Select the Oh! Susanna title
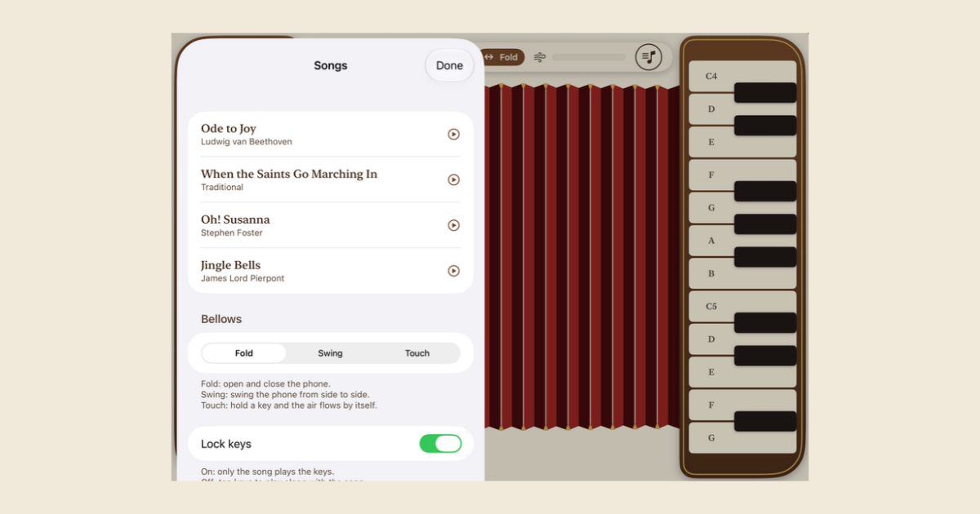The width and height of the screenshot is (980, 514). (235, 219)
